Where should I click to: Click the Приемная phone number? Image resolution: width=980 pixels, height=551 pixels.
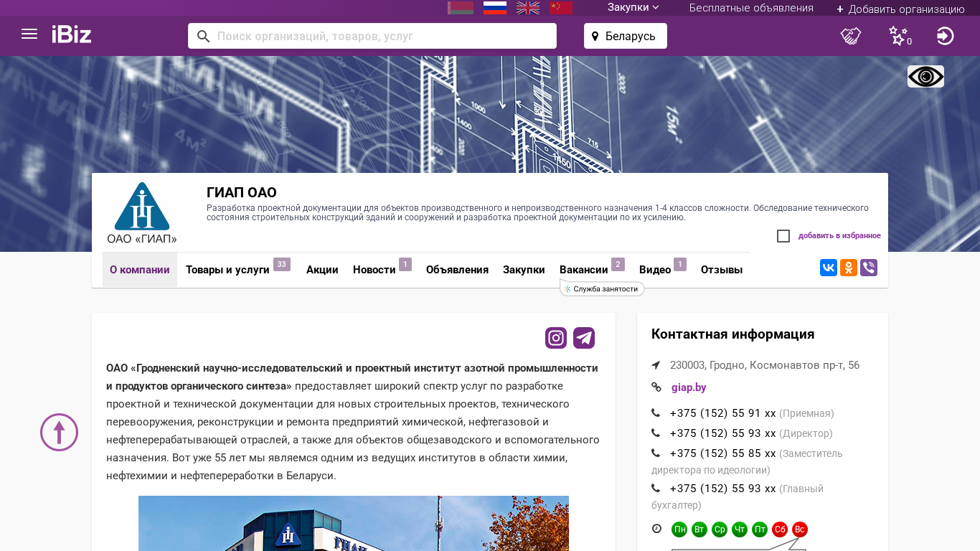click(722, 413)
